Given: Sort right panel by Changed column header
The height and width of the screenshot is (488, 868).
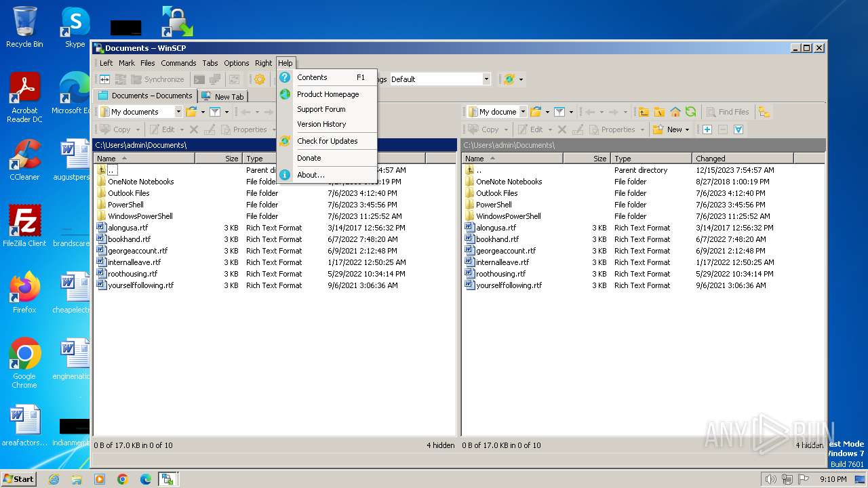Looking at the screenshot, I should click(x=743, y=158).
